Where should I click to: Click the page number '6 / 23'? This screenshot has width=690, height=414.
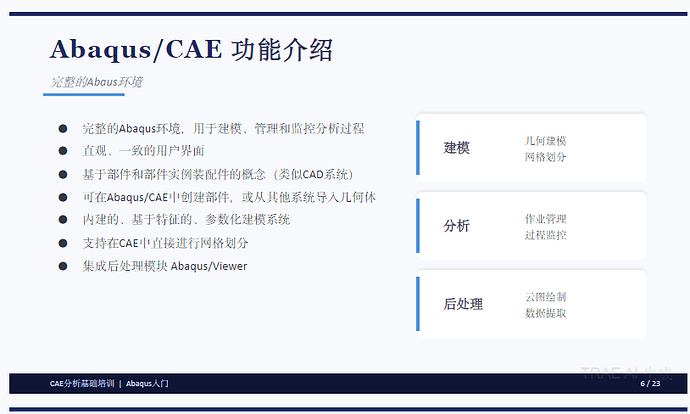click(650, 384)
